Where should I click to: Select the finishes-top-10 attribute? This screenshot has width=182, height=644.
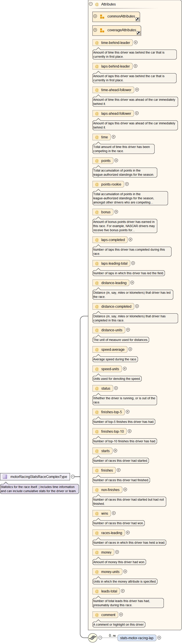tap(112, 431)
